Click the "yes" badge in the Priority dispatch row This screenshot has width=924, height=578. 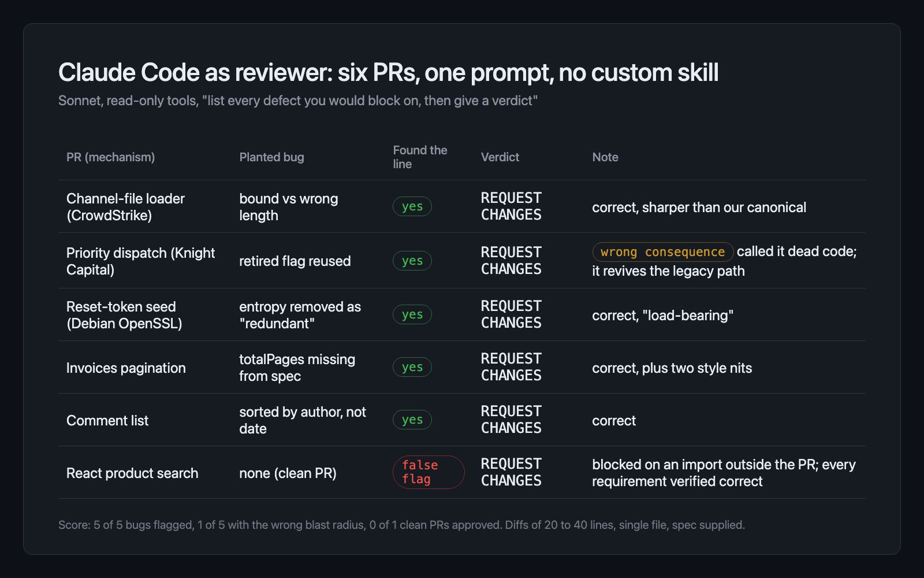coord(412,261)
